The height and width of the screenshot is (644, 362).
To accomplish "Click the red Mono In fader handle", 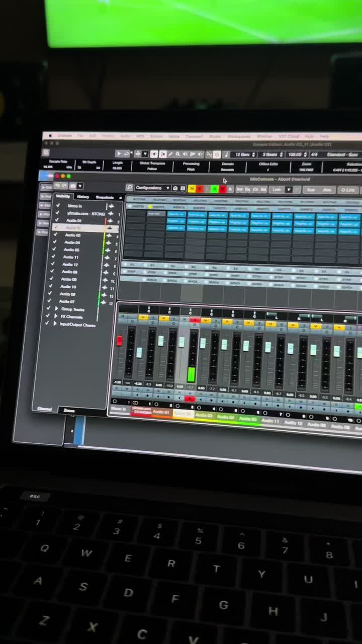I will point(120,341).
